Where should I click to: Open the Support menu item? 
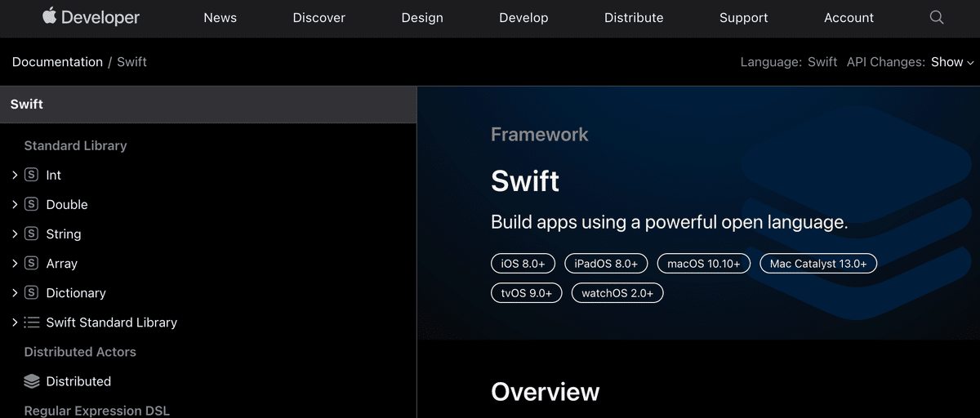coord(744,17)
